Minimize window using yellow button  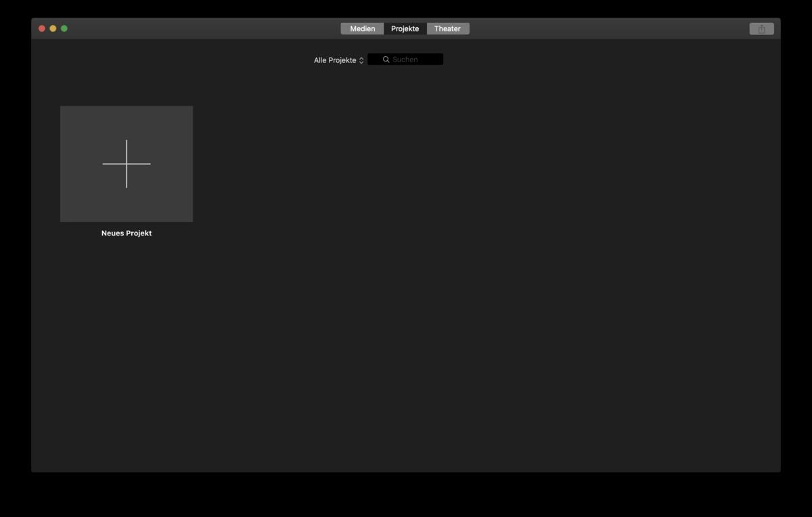point(53,28)
